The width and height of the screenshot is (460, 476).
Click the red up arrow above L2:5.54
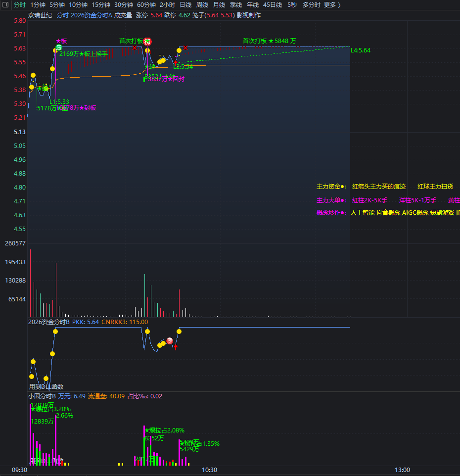click(176, 62)
